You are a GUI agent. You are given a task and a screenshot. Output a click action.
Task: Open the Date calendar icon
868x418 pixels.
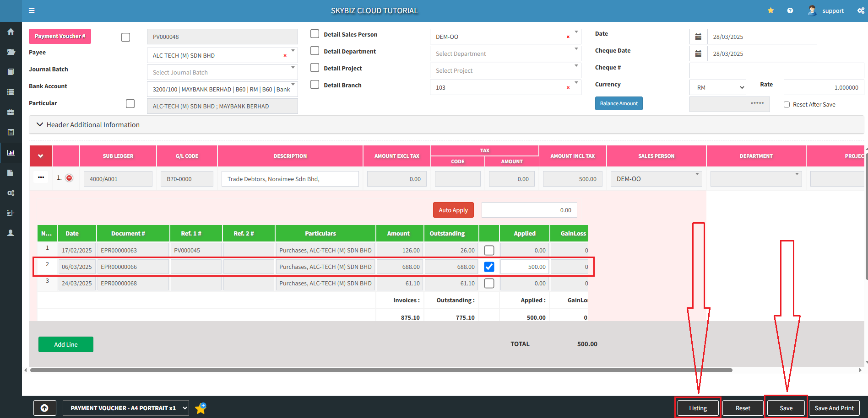coord(698,37)
